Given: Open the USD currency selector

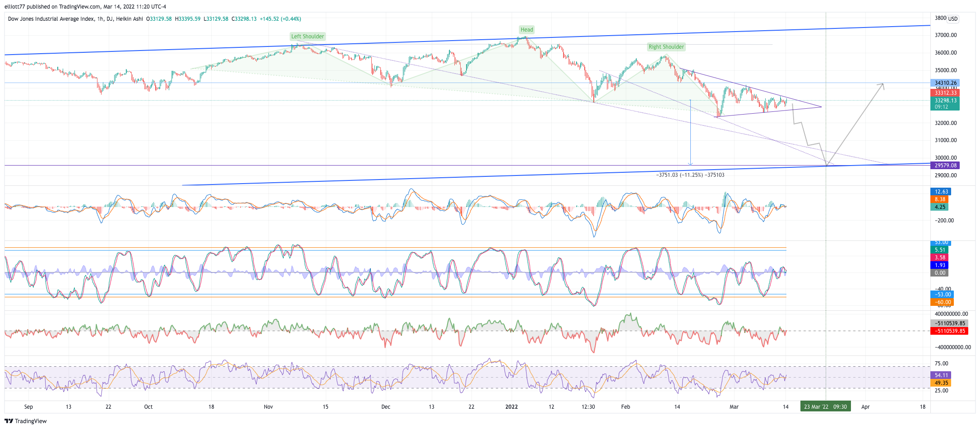Looking at the screenshot, I should pos(952,19).
